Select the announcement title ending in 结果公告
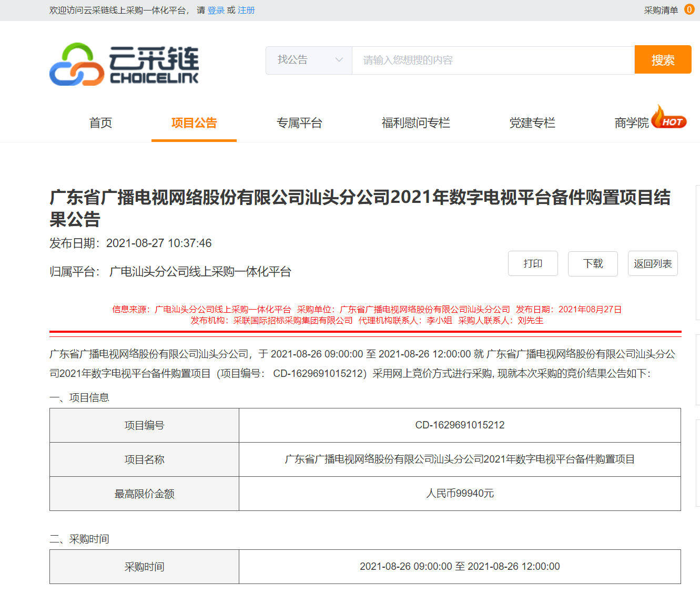 tap(360, 208)
